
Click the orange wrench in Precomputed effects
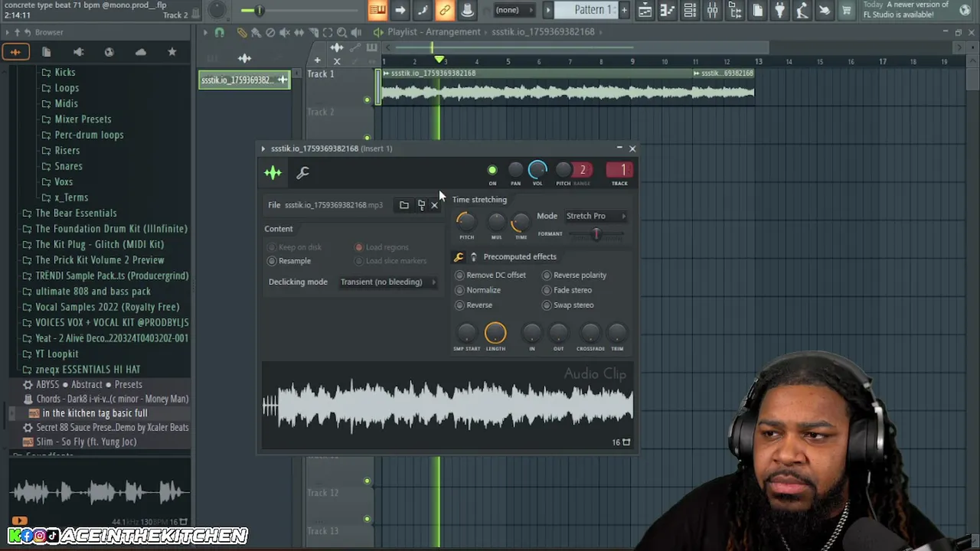click(x=459, y=257)
